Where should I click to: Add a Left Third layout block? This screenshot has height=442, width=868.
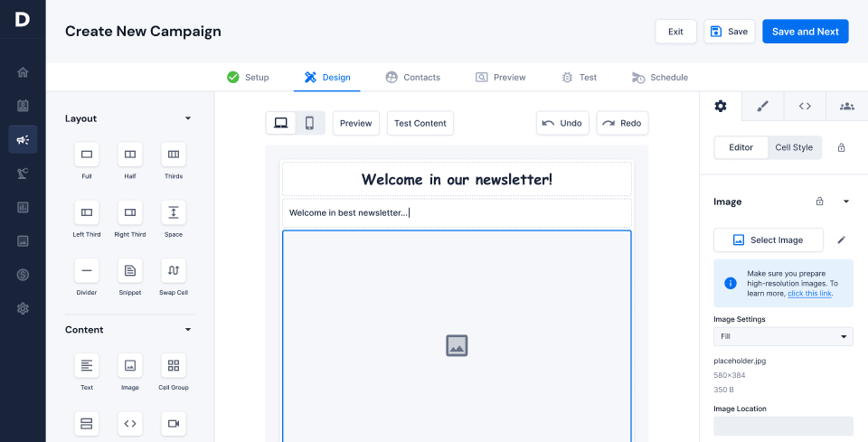click(87, 212)
